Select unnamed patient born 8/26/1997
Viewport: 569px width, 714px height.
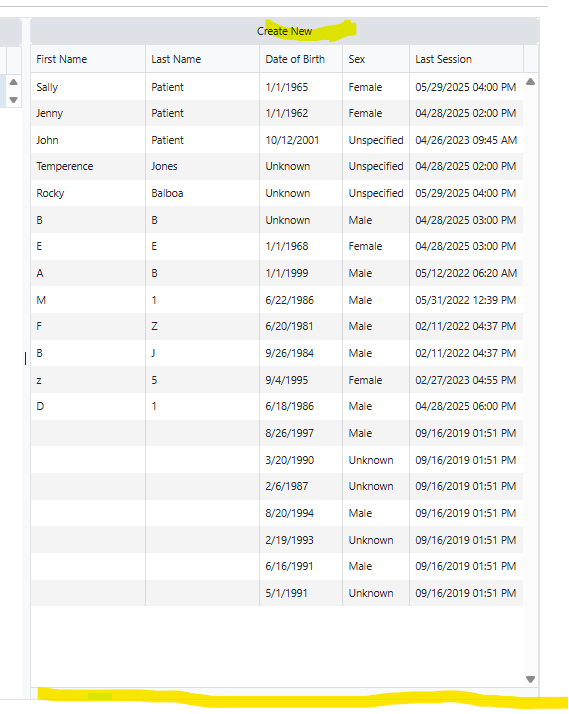point(277,433)
